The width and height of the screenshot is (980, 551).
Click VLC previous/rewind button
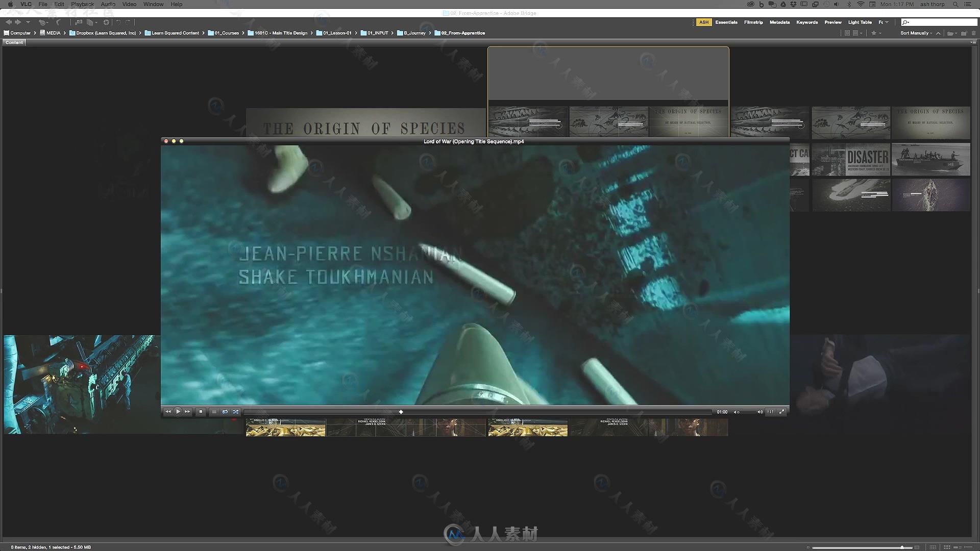(x=168, y=412)
